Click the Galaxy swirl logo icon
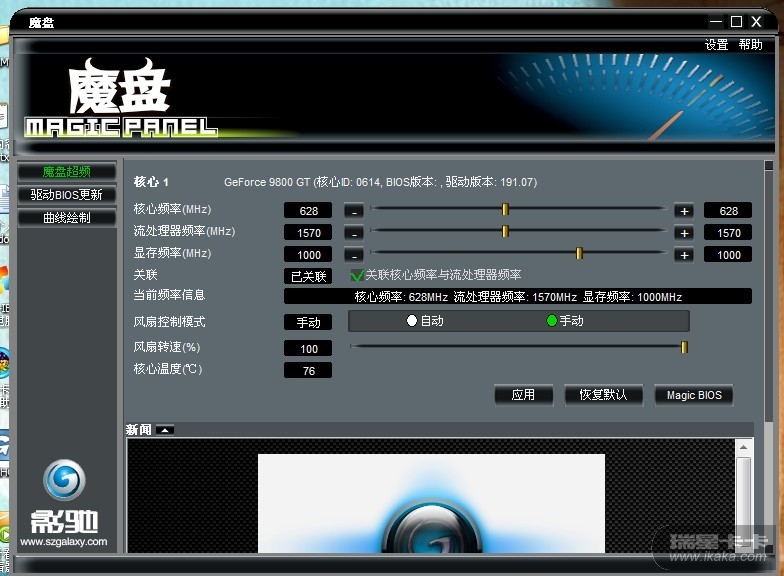Screen dimensions: 784x576 pyautogui.click(x=64, y=480)
